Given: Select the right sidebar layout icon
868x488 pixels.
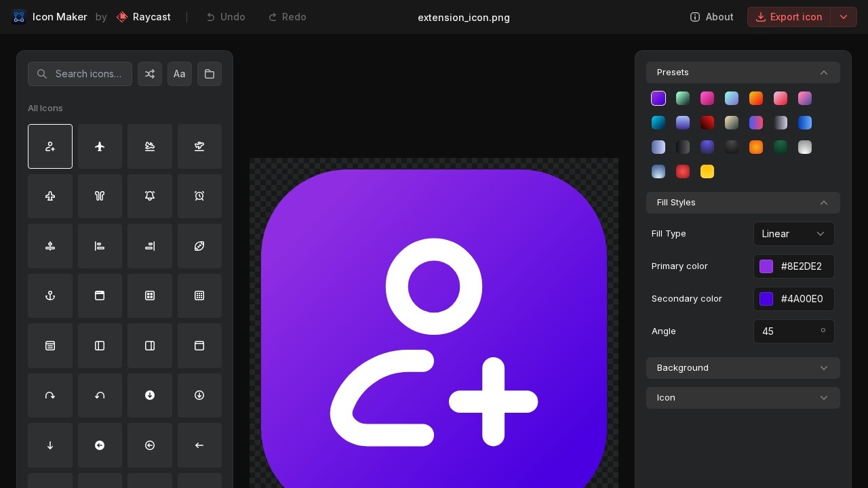Looking at the screenshot, I should pos(150,346).
